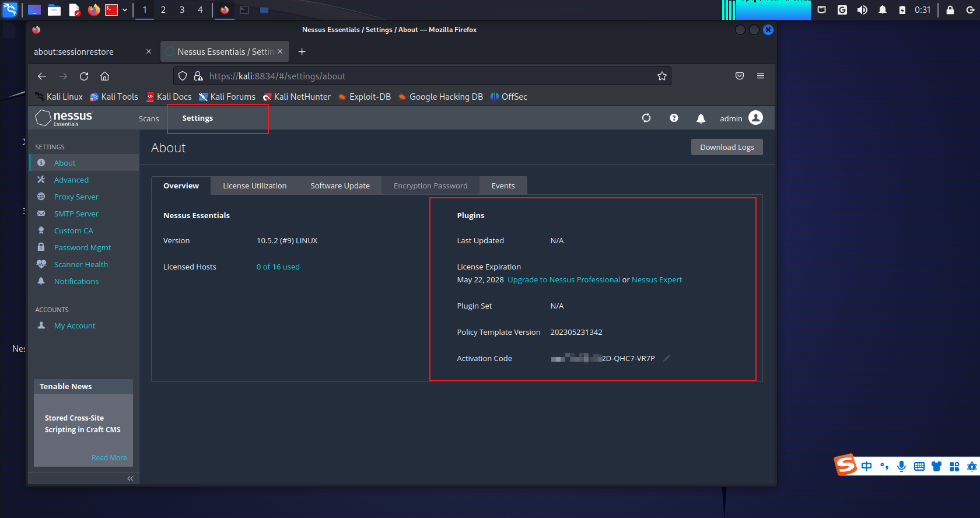Click the Proxy Server globe icon
980x518 pixels.
click(41, 197)
